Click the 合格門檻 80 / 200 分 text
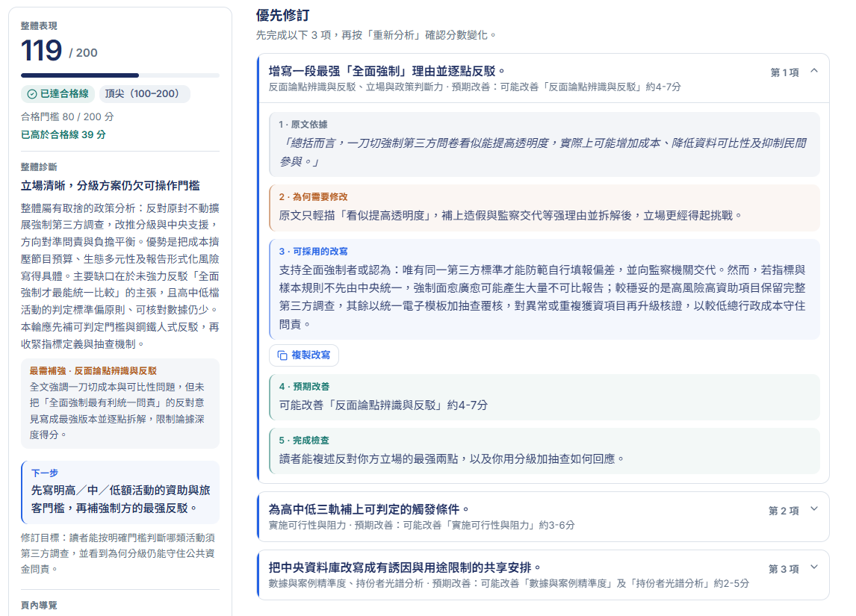856x616 pixels. coord(67,116)
